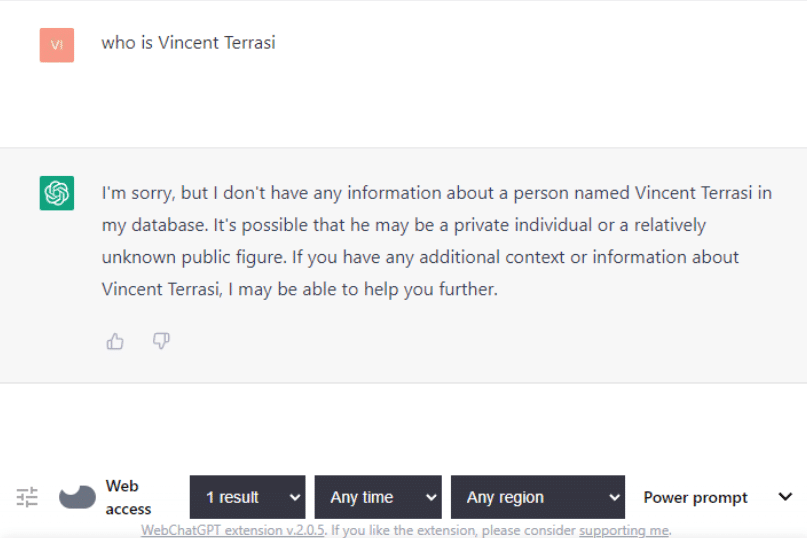This screenshot has width=807, height=538.
Task: Click the arrow on 1 result select
Action: click(x=294, y=497)
